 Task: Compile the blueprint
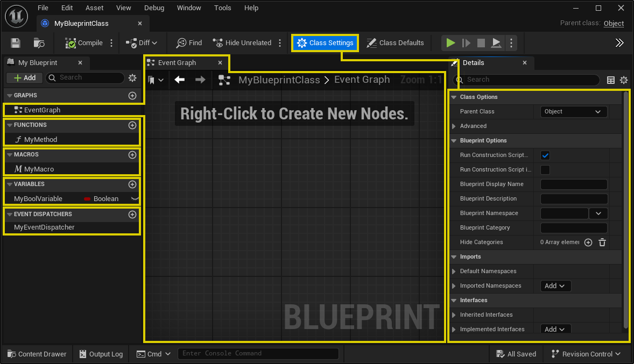click(84, 43)
